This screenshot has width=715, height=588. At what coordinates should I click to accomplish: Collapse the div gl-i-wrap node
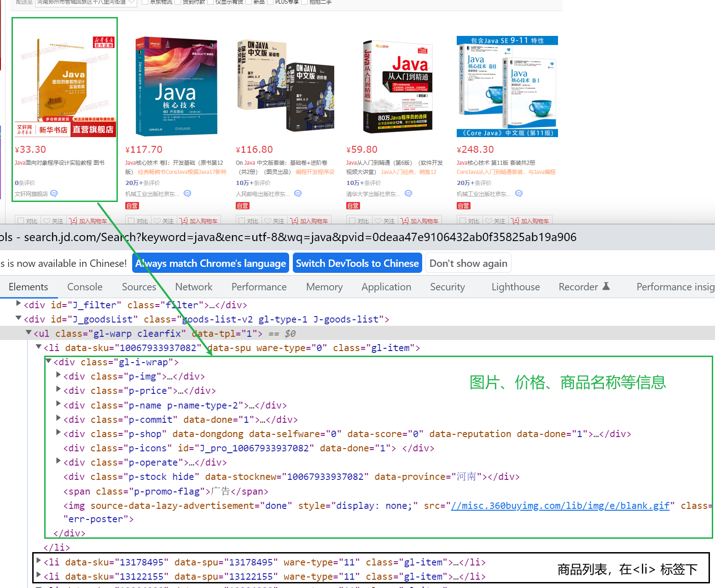click(x=48, y=360)
